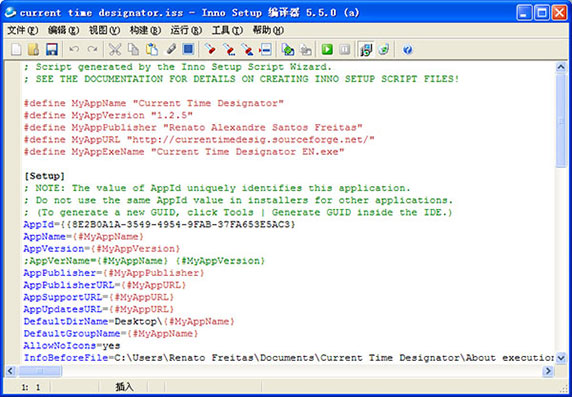
Task: Open the 编辑(E) menu
Action: 63,31
